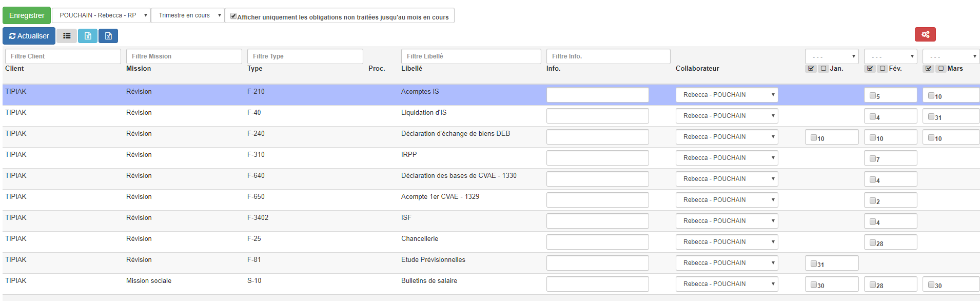Check Mars day 30 box for Bulletins de salaire
This screenshot has width=980, height=305.
[x=931, y=284]
